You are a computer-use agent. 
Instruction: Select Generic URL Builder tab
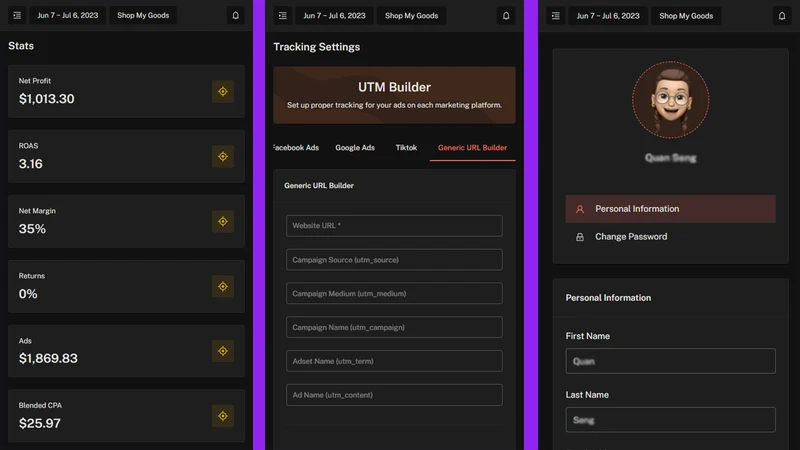[x=472, y=147]
